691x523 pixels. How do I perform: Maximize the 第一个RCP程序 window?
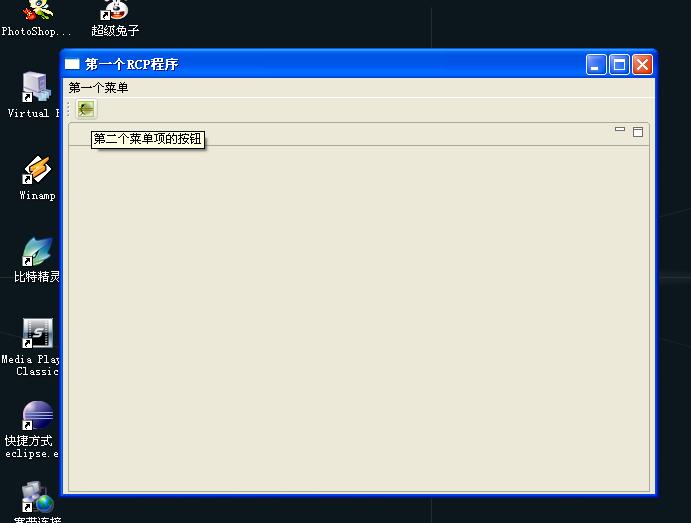(x=619, y=65)
